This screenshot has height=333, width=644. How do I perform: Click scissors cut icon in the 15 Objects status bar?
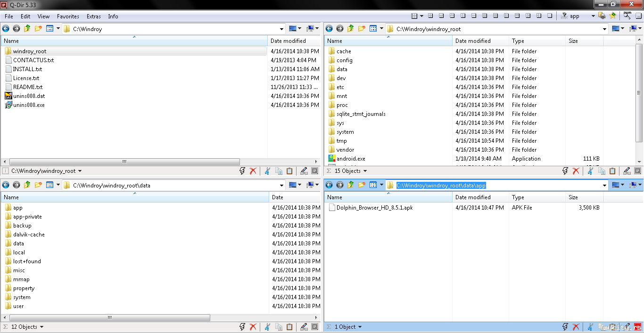point(590,171)
